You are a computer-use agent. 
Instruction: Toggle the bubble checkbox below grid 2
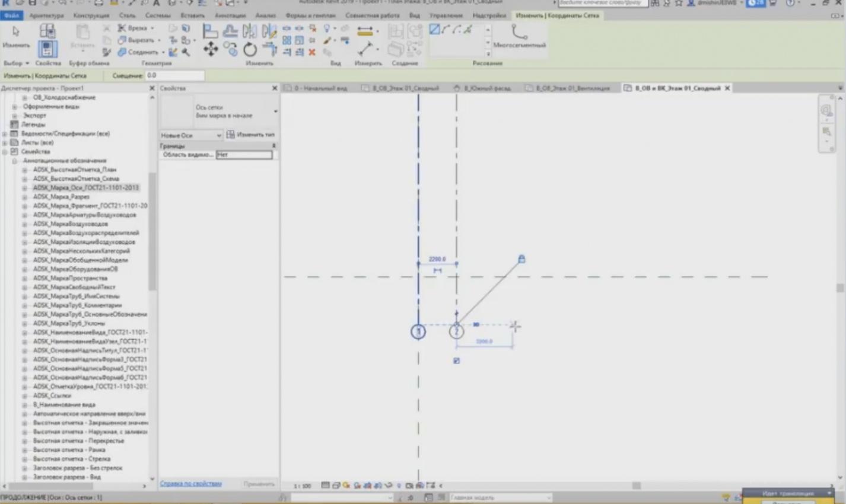[x=456, y=361]
